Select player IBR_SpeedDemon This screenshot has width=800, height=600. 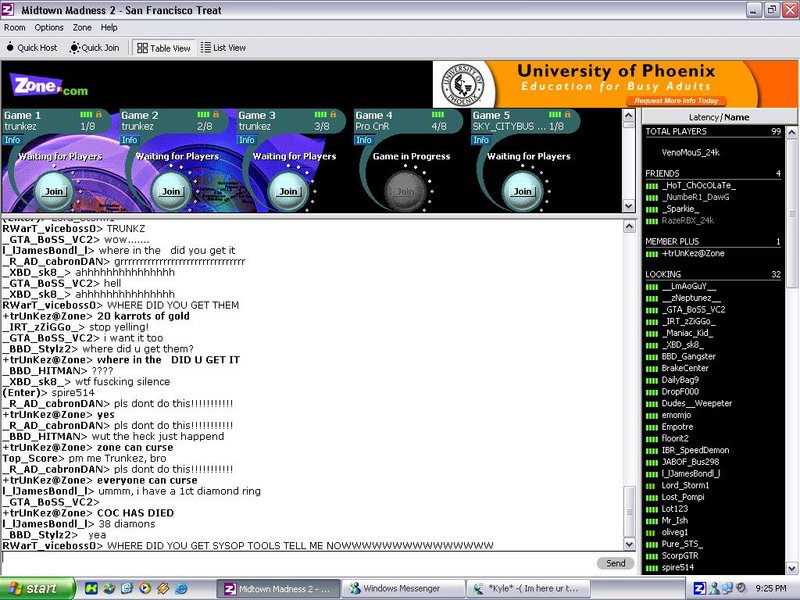[x=695, y=450]
